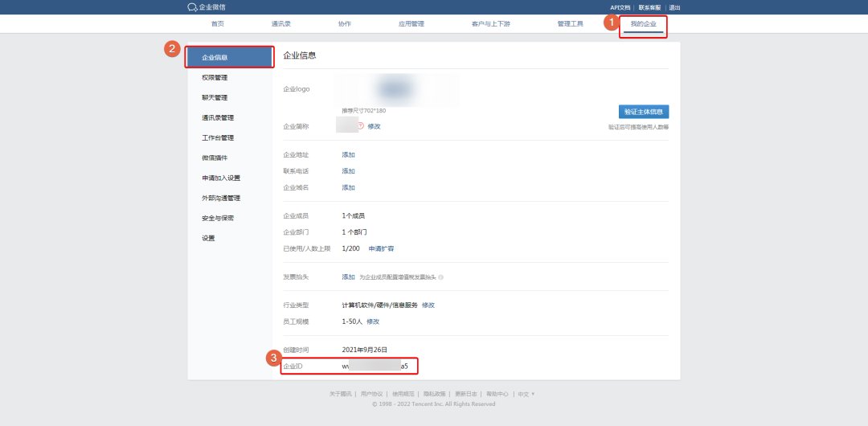Click the 推荐尺寸702*180 hint text
This screenshot has width=868, height=426.
point(364,111)
